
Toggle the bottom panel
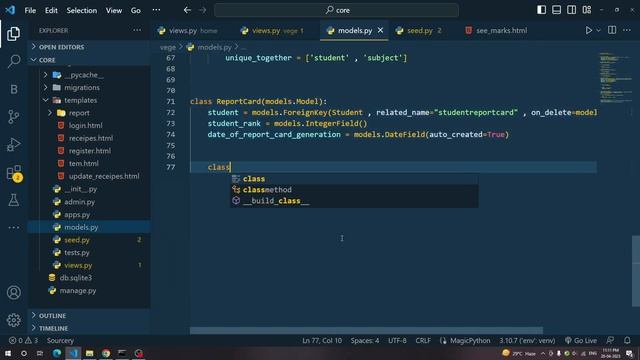[556, 10]
